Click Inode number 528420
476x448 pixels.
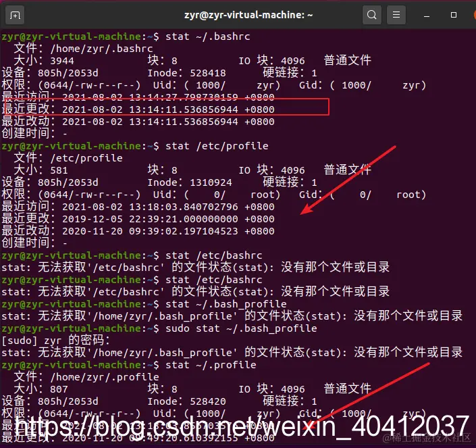(208, 401)
